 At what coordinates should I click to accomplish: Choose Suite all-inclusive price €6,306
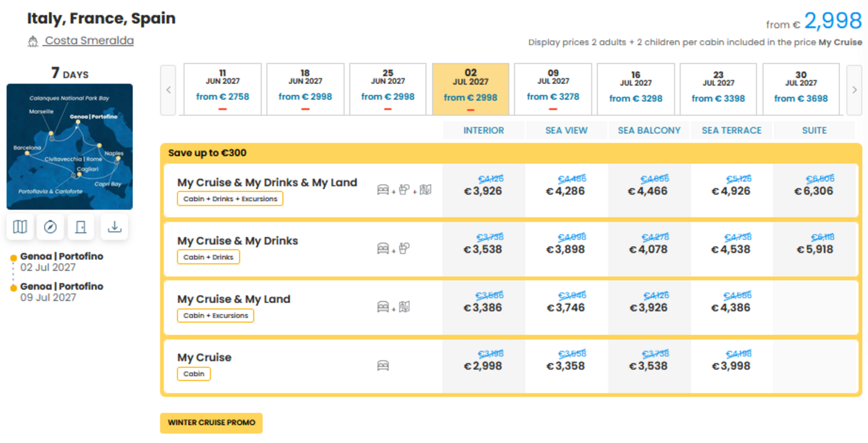pos(814,191)
